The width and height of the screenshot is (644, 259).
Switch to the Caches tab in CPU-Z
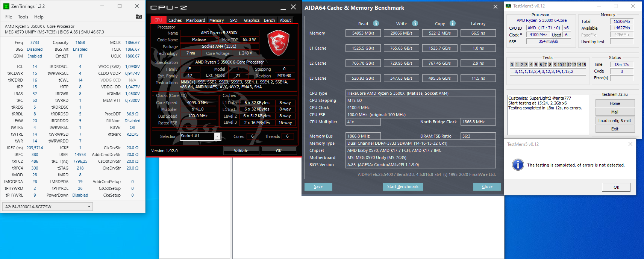pyautogui.click(x=175, y=20)
